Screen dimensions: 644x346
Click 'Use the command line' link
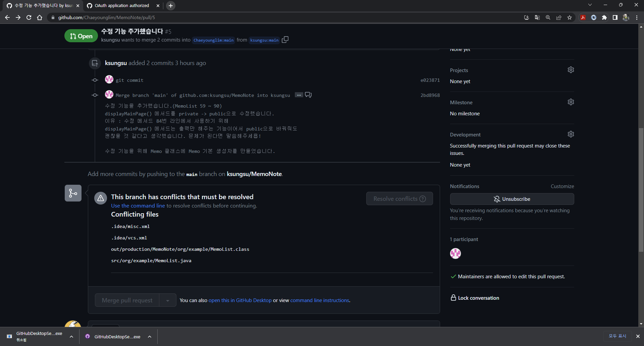pyautogui.click(x=138, y=206)
